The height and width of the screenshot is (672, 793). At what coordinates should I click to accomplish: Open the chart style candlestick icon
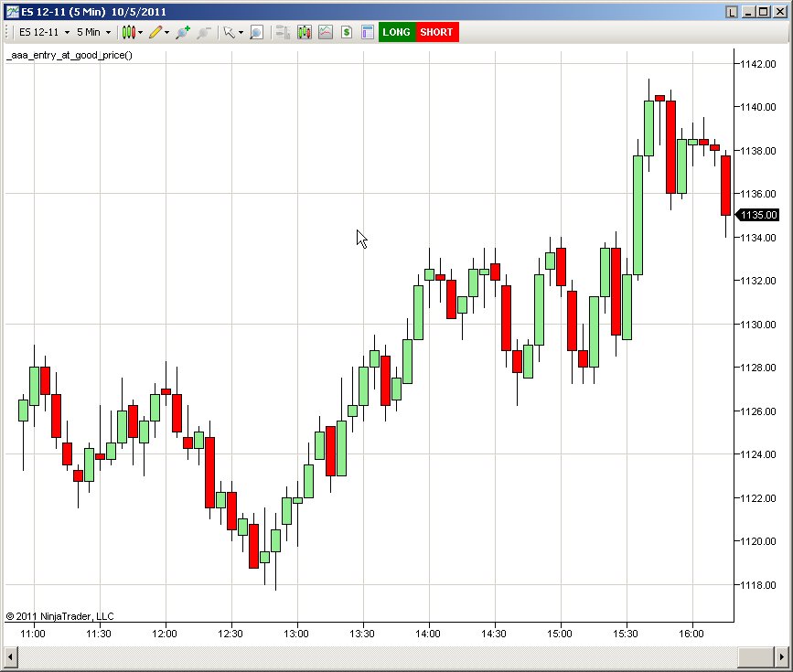[x=128, y=32]
